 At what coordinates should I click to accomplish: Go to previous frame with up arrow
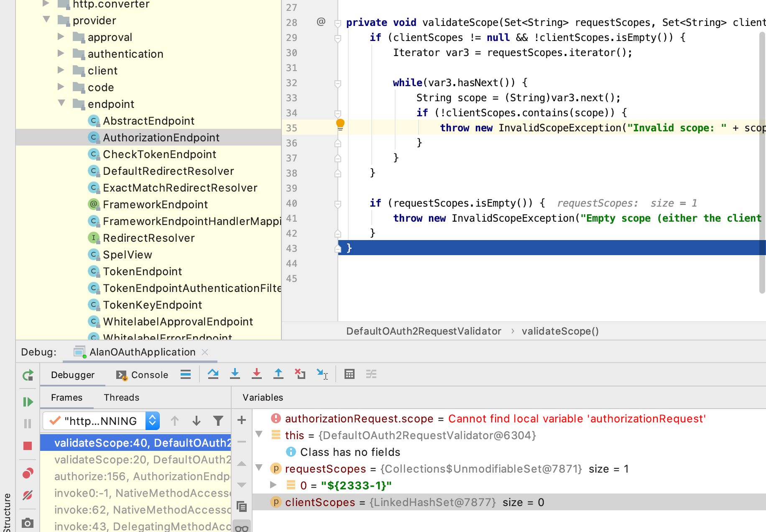coord(175,421)
